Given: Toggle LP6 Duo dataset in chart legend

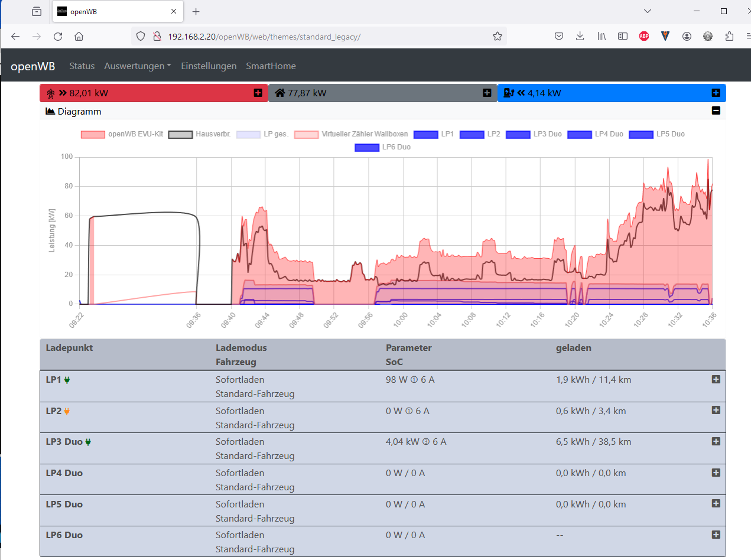Looking at the screenshot, I should 383,147.
